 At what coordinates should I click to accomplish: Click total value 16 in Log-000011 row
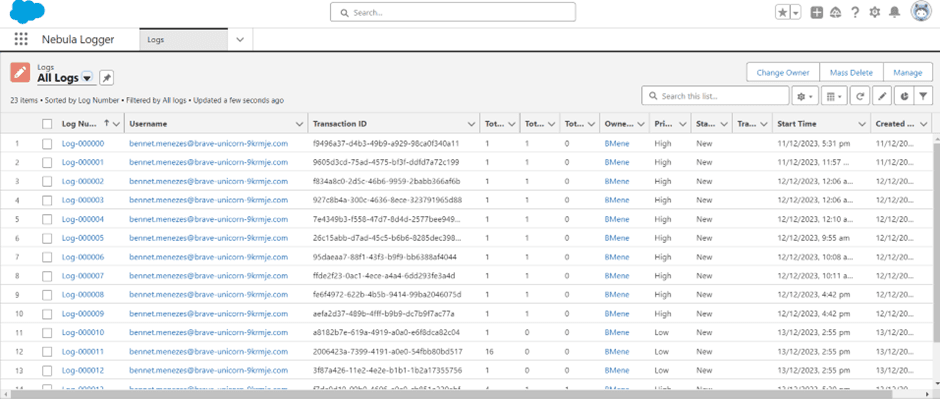489,351
